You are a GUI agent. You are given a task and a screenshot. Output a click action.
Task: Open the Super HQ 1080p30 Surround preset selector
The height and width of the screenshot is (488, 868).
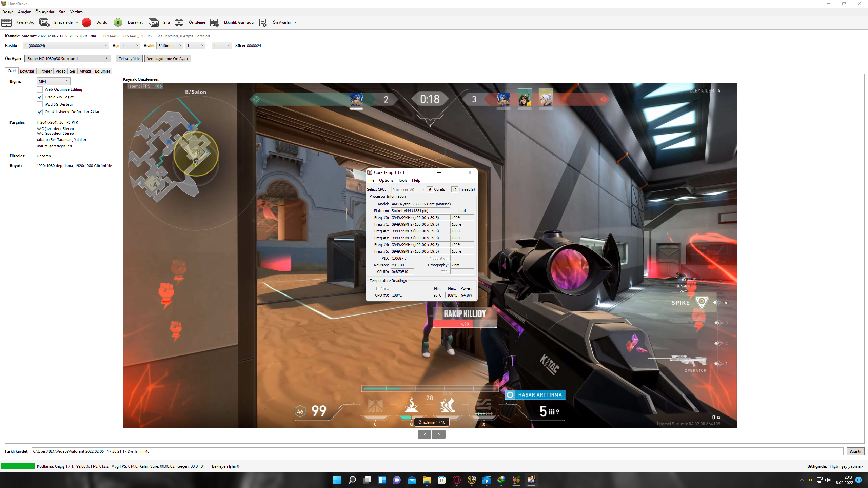click(67, 59)
